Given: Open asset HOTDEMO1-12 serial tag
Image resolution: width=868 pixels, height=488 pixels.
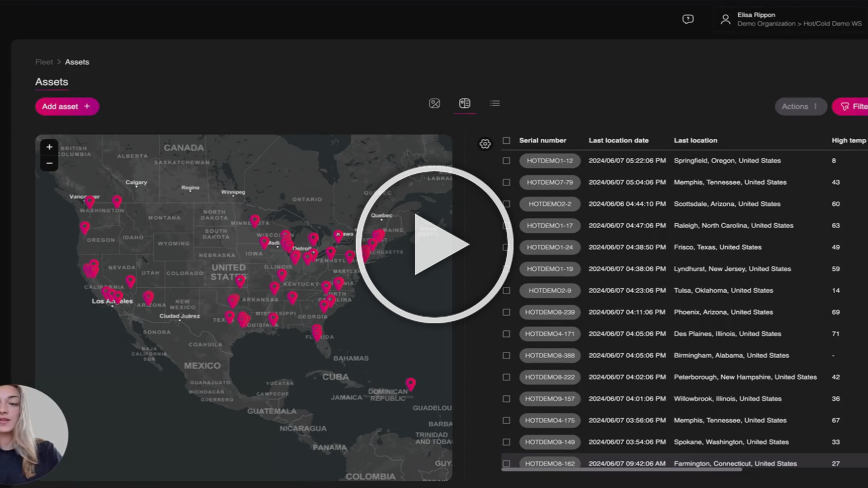Looking at the screenshot, I should point(549,161).
